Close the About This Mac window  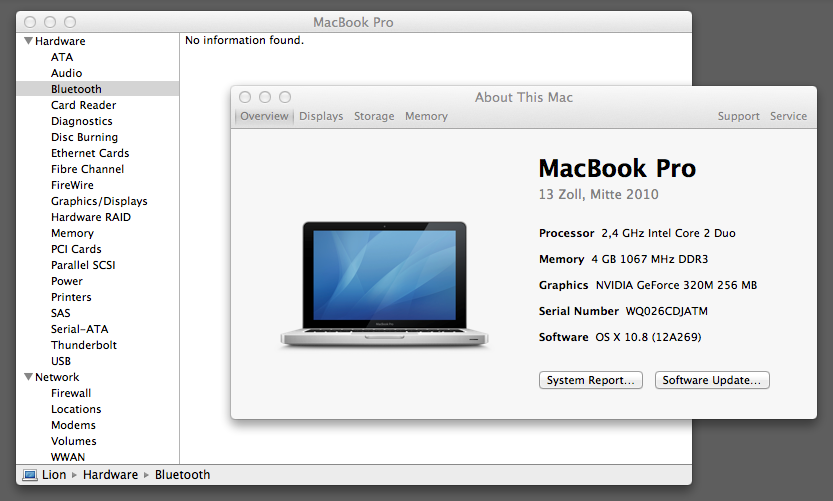(245, 97)
